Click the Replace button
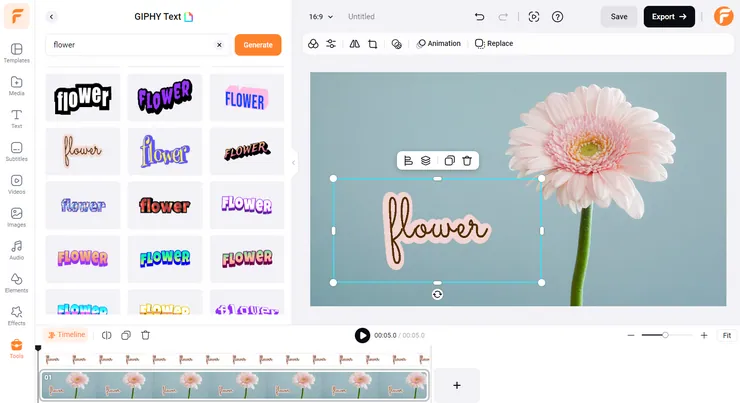The width and height of the screenshot is (740, 403). [494, 43]
